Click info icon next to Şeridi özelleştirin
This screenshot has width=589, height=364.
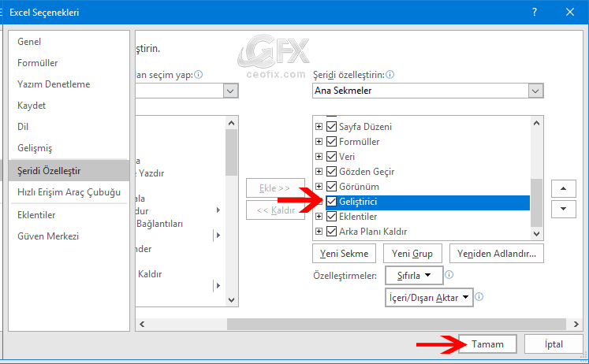click(390, 75)
